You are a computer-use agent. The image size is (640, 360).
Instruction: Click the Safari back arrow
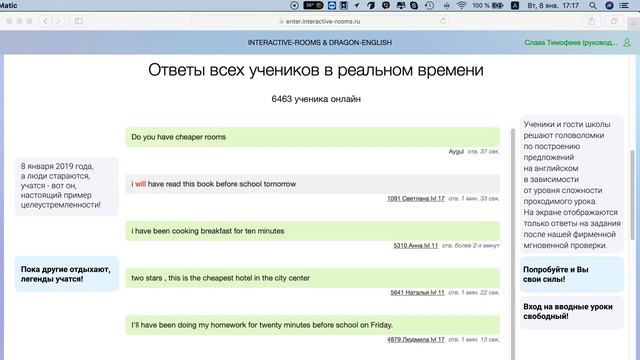pos(45,21)
